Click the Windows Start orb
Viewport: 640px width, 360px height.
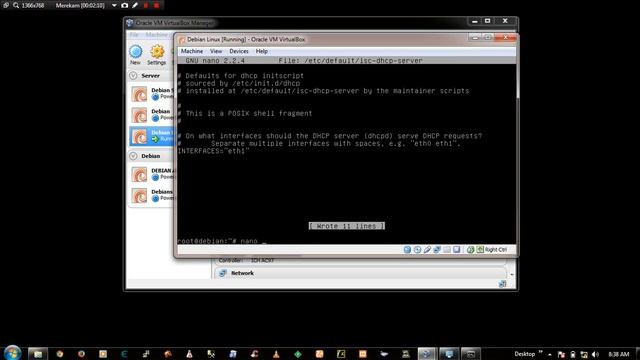click(x=12, y=353)
